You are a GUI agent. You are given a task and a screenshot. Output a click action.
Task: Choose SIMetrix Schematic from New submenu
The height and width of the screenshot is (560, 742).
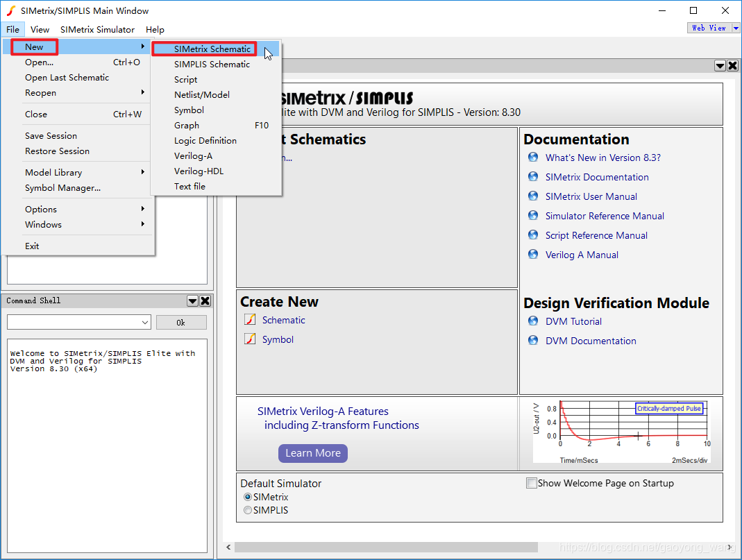point(217,49)
